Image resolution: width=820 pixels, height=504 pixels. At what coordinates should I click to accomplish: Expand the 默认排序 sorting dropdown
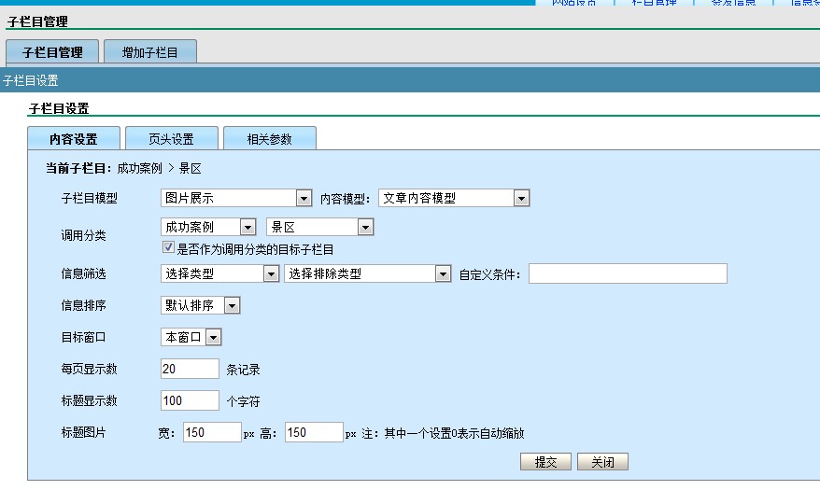click(x=200, y=305)
